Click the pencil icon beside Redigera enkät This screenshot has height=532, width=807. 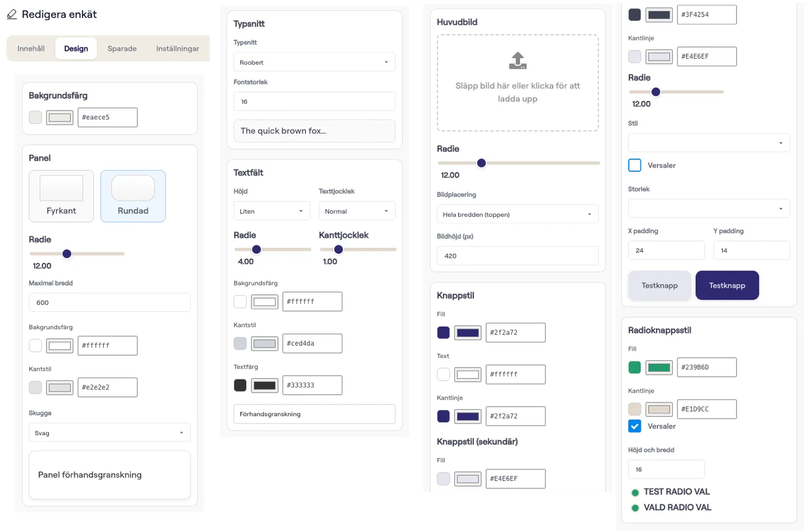(x=12, y=14)
